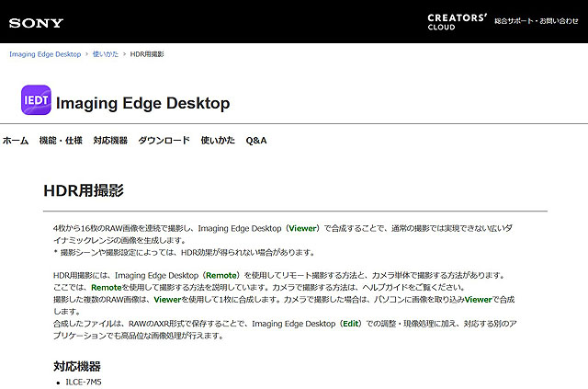The image size is (588, 389).
Task: Open the Remote link before を使用してリモート撮影
Action: point(223,276)
